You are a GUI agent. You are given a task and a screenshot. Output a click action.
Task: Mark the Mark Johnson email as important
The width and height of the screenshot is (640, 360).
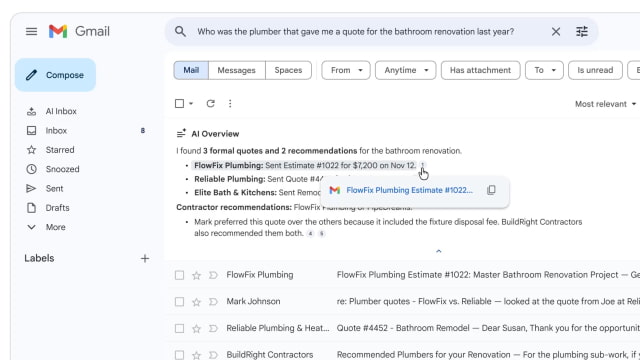(x=213, y=302)
